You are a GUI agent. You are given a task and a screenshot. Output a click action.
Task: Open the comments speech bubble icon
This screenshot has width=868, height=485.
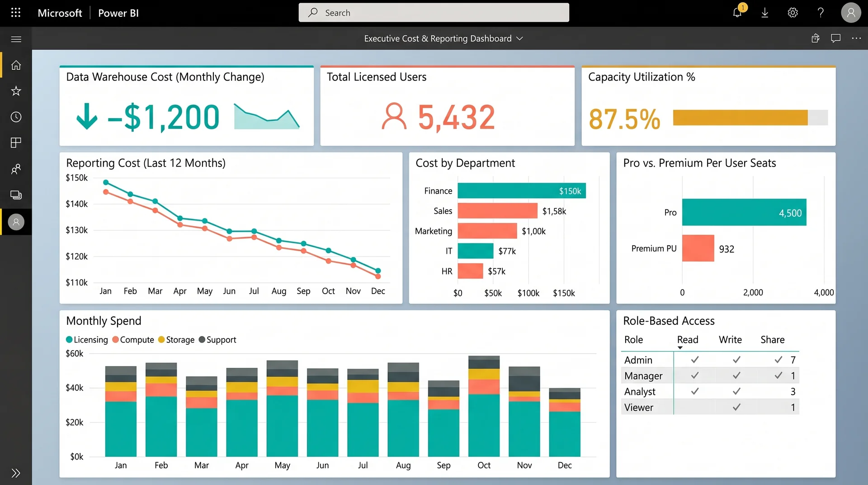click(x=835, y=38)
